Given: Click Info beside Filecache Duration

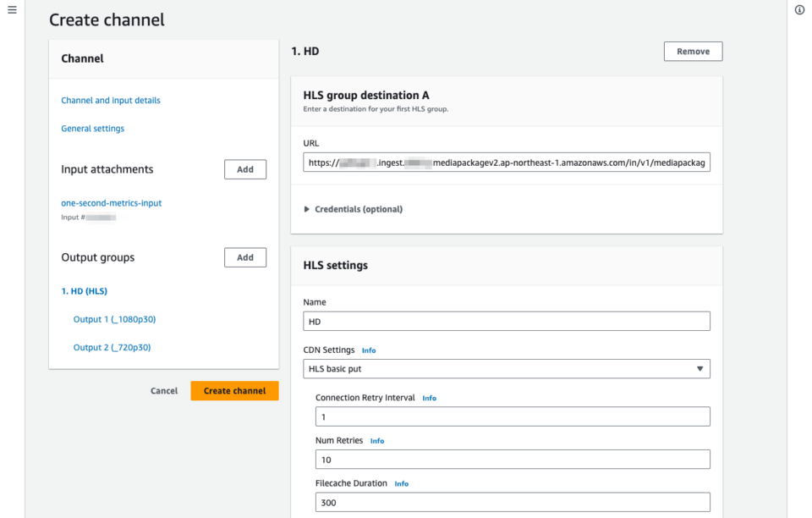Looking at the screenshot, I should pos(401,483).
